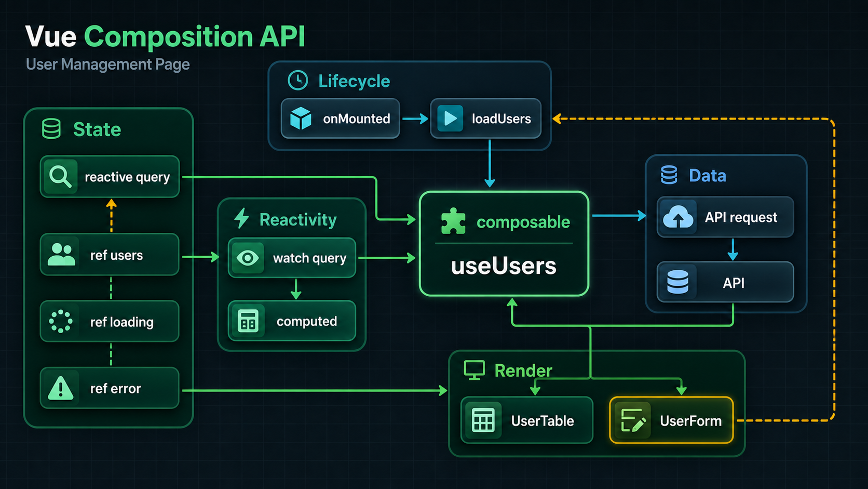The width and height of the screenshot is (868, 489).
Task: Click the spinner icon in ref loading
Action: click(61, 321)
